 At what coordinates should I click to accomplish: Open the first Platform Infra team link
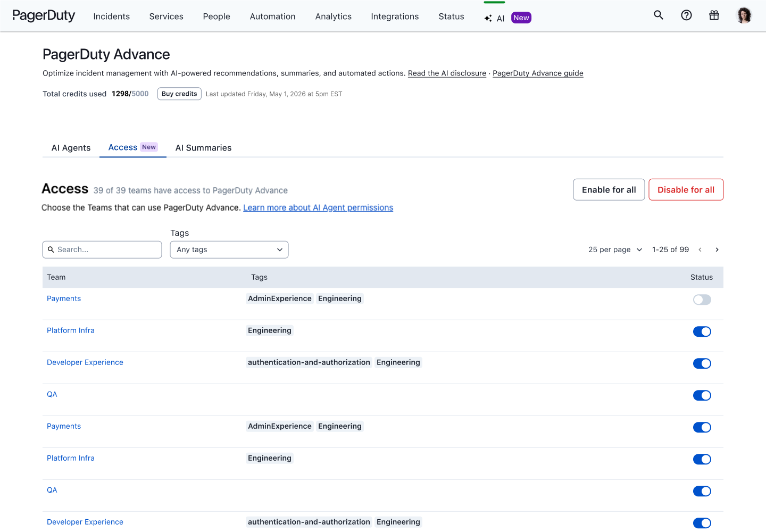(71, 330)
